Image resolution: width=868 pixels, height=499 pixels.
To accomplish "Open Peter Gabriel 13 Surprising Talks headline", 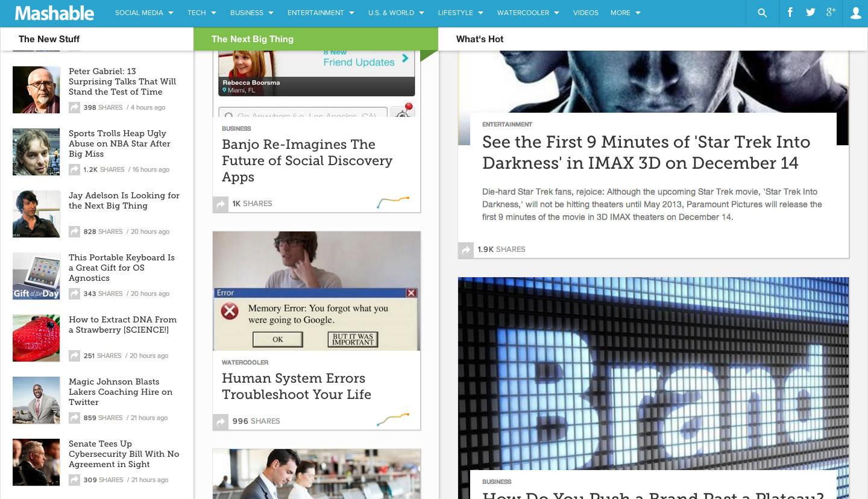I will [x=122, y=81].
